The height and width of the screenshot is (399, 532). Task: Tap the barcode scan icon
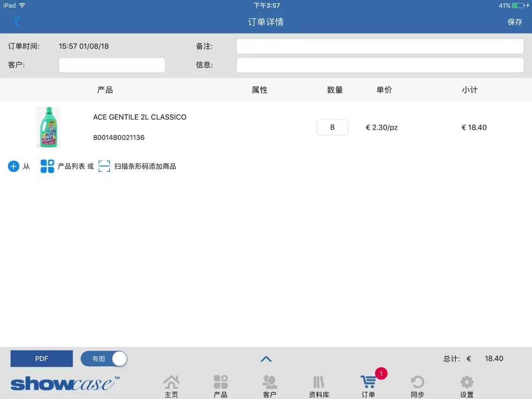(x=104, y=166)
